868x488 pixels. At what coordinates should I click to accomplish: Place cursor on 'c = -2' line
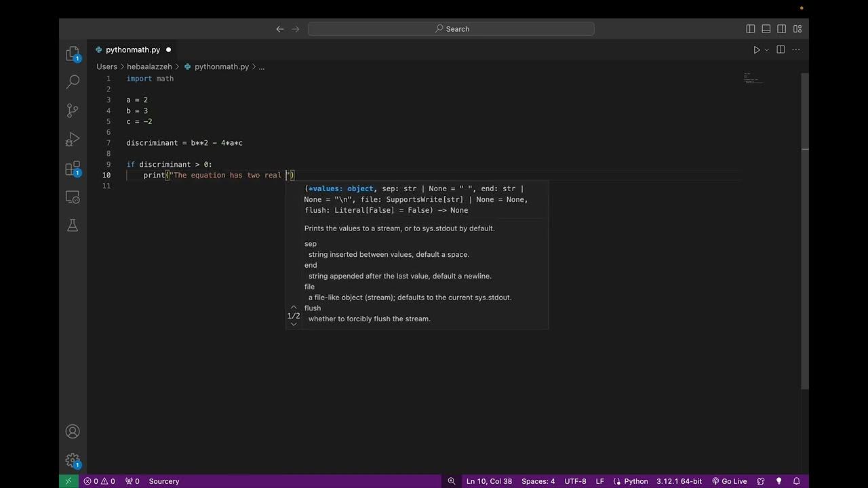(x=139, y=121)
